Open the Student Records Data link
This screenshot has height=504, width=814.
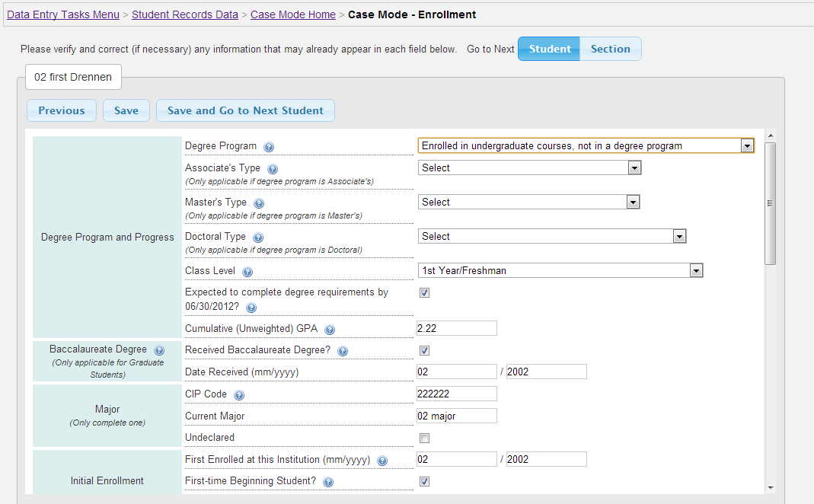coord(185,14)
